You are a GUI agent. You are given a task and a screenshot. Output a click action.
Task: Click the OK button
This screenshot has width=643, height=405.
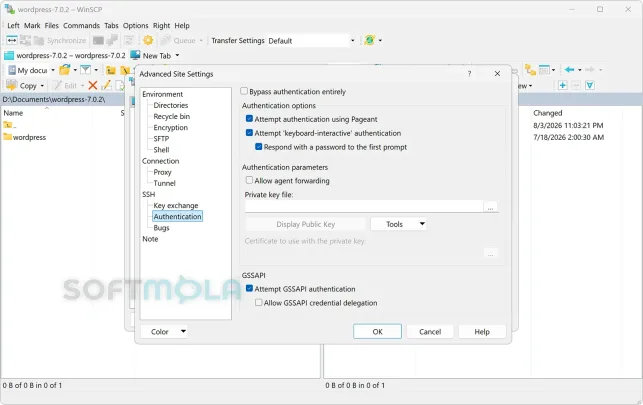click(x=377, y=332)
